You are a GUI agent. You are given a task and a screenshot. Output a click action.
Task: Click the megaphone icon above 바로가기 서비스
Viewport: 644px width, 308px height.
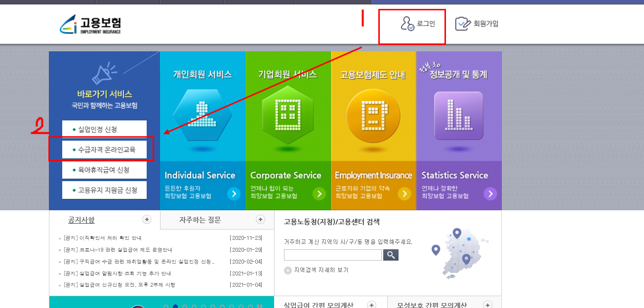click(105, 74)
